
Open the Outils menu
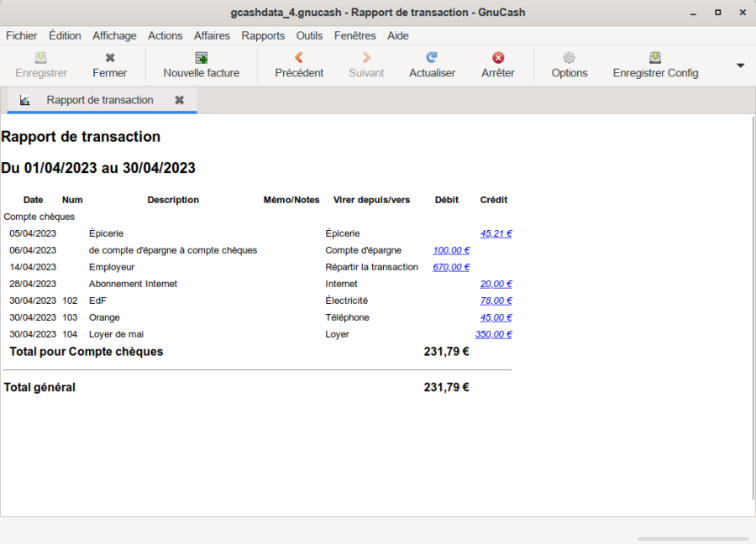point(309,35)
